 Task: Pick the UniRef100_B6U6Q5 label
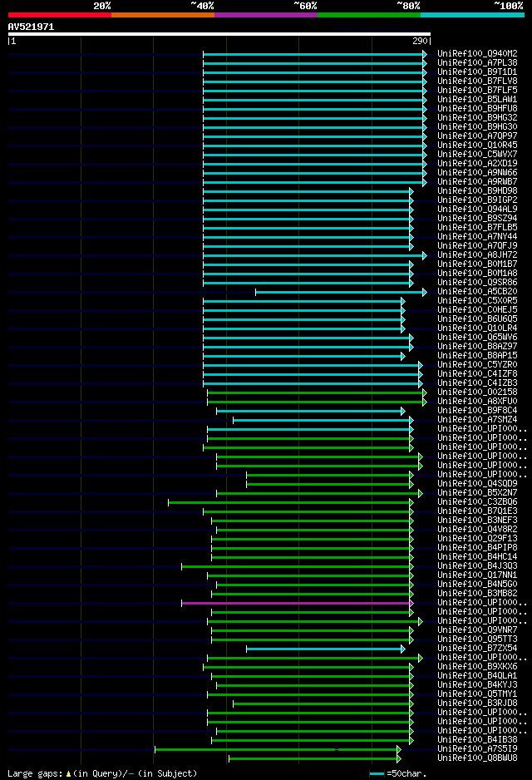(x=477, y=318)
